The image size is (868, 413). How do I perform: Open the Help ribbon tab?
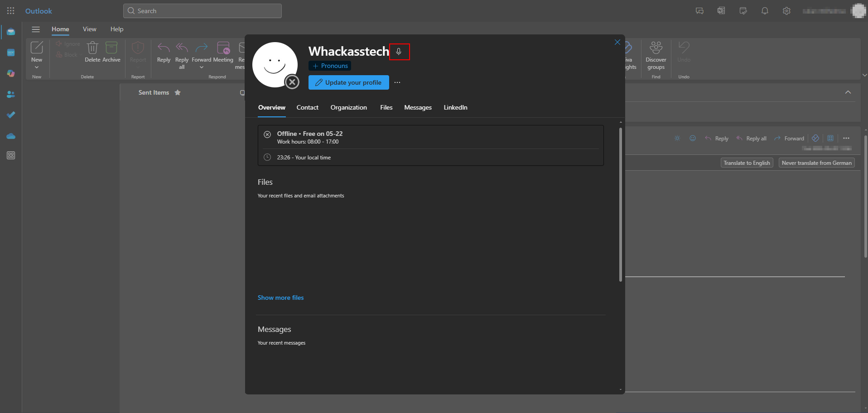(117, 29)
